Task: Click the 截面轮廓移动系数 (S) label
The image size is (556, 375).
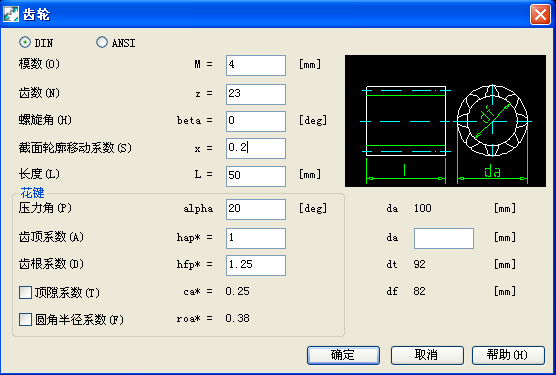Action: coord(75,148)
